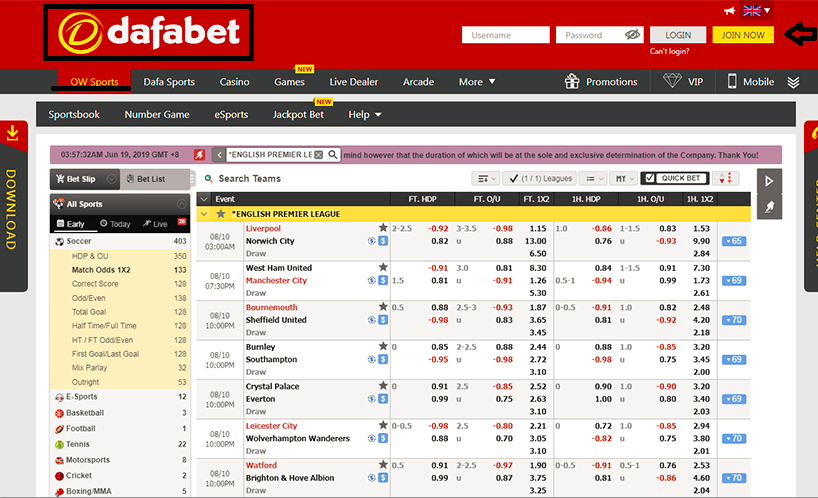The height and width of the screenshot is (498, 818).
Task: Favorite the Leicester vs Wolverhampton star
Action: [x=383, y=425]
